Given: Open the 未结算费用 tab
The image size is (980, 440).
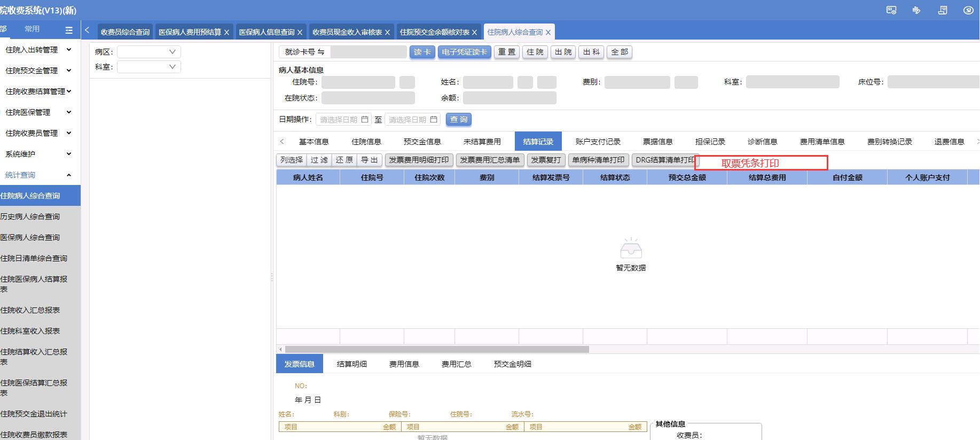Looking at the screenshot, I should coord(482,142).
